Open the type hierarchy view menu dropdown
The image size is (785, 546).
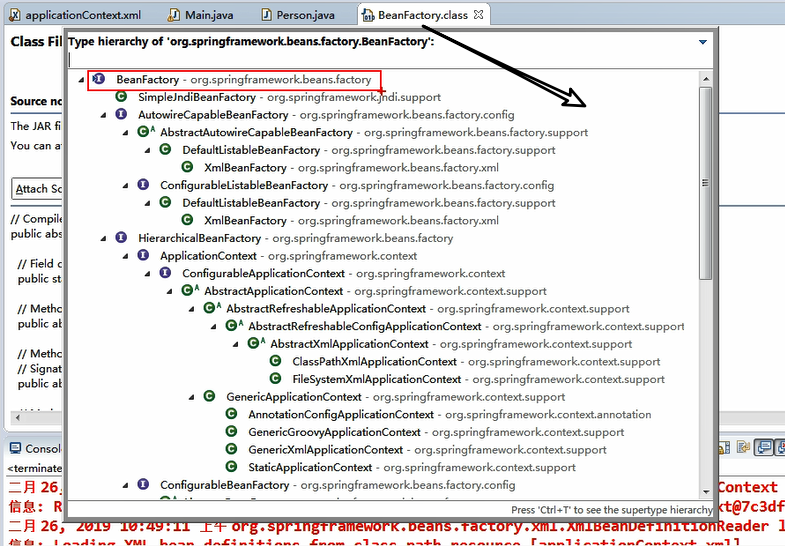pos(703,42)
